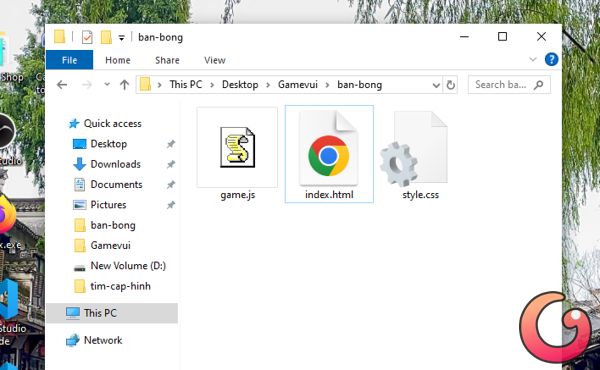Click This PC in the address bar

click(186, 85)
